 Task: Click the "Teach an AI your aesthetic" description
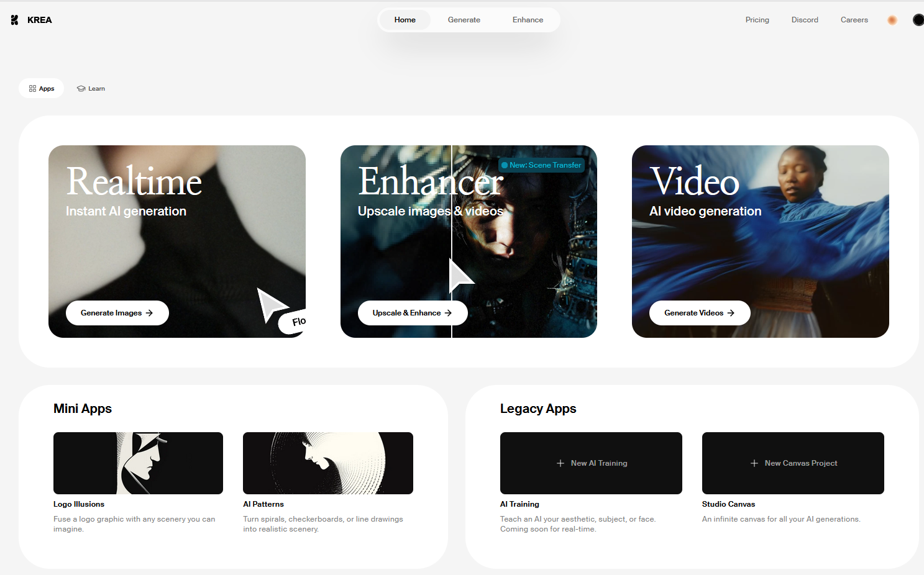[578, 524]
